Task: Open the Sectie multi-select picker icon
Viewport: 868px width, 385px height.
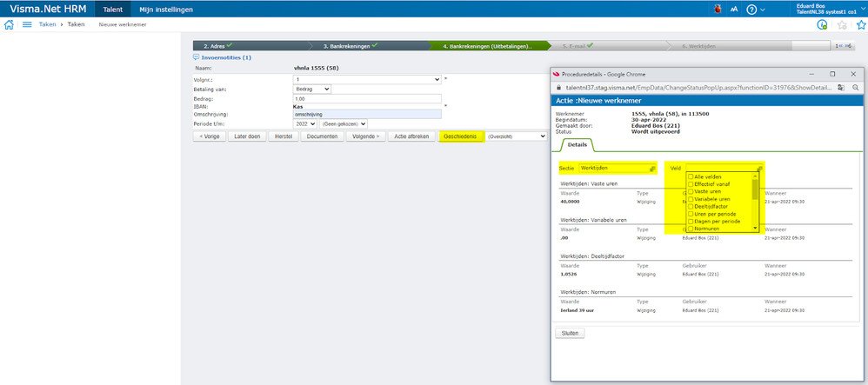Action: (652, 168)
